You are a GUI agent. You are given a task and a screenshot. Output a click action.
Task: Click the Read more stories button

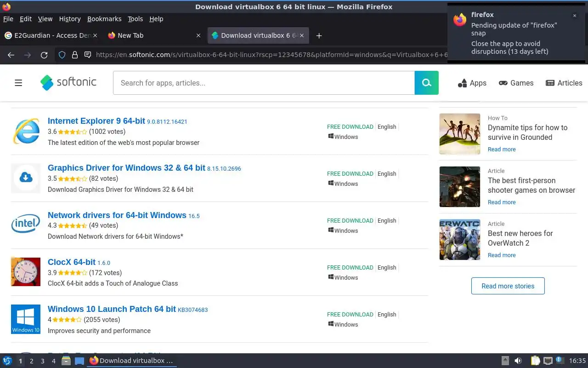[x=508, y=286]
